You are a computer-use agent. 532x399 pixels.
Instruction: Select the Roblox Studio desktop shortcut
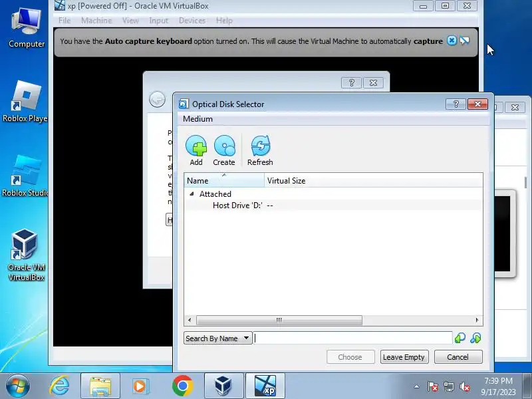point(25,176)
